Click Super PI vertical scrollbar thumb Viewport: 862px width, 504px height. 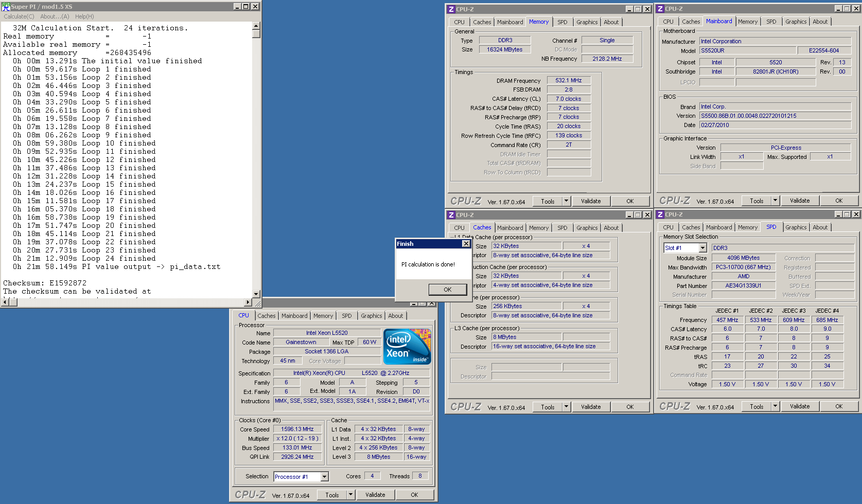click(x=256, y=34)
